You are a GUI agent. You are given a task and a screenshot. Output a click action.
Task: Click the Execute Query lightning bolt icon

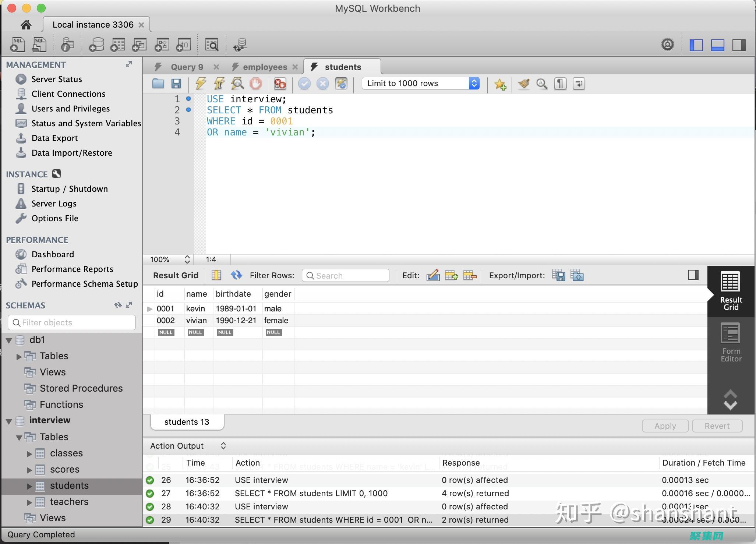pos(200,83)
